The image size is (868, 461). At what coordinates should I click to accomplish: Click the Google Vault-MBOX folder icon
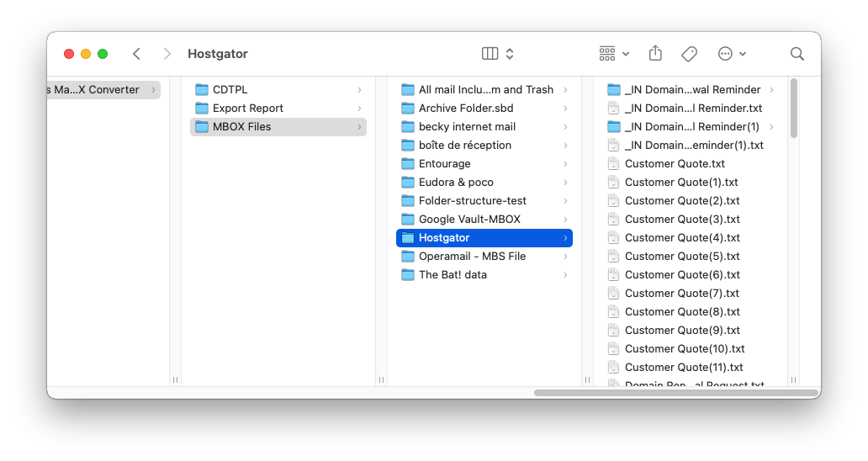408,220
